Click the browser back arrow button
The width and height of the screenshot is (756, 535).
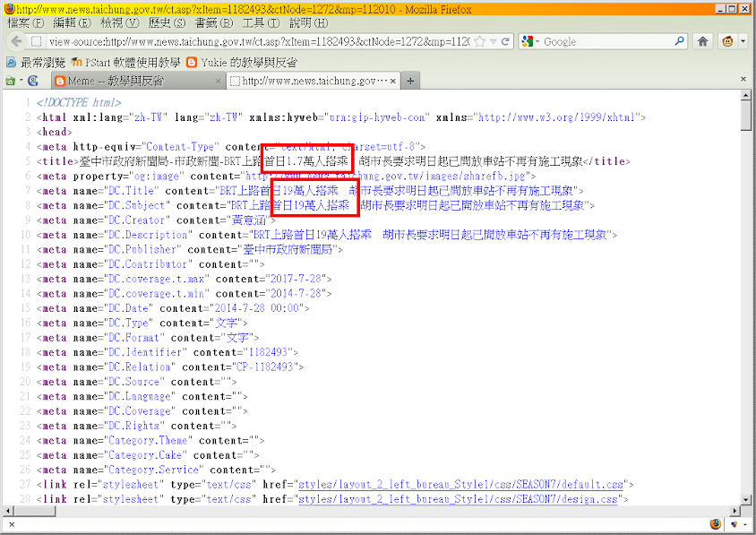point(16,42)
